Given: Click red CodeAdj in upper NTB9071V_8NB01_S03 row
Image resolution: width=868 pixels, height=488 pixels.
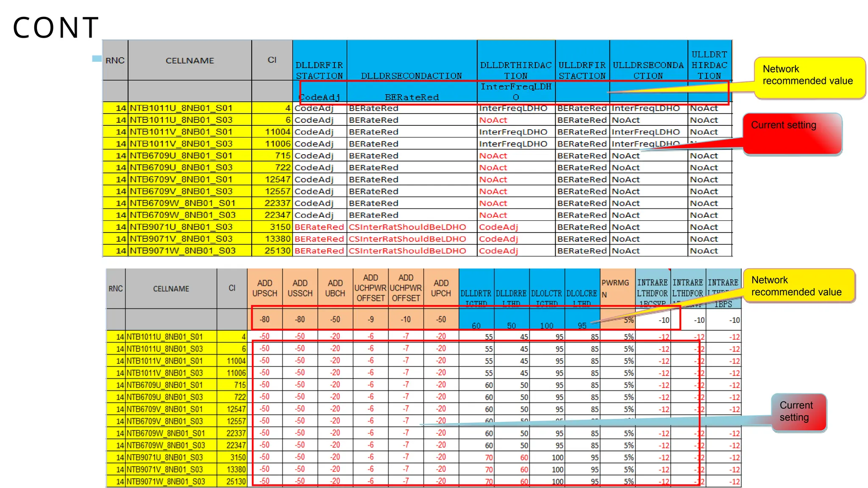Looking at the screenshot, I should 498,238.
